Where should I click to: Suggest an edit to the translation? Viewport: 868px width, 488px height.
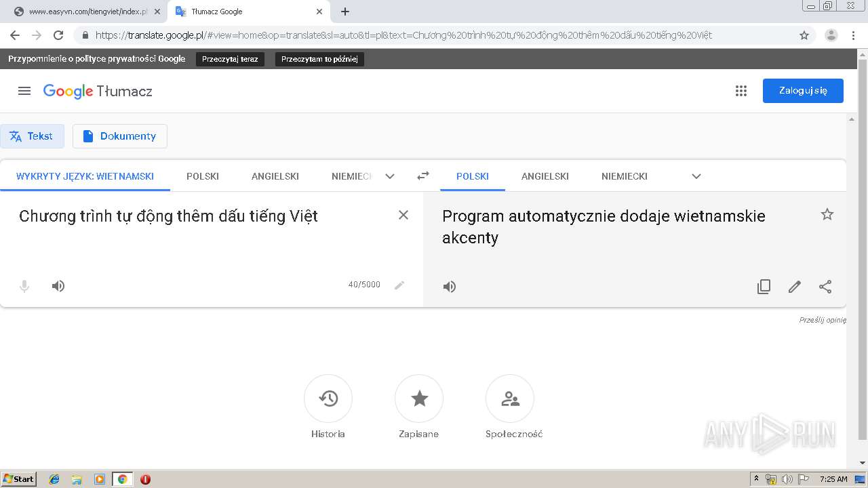pyautogui.click(x=795, y=287)
